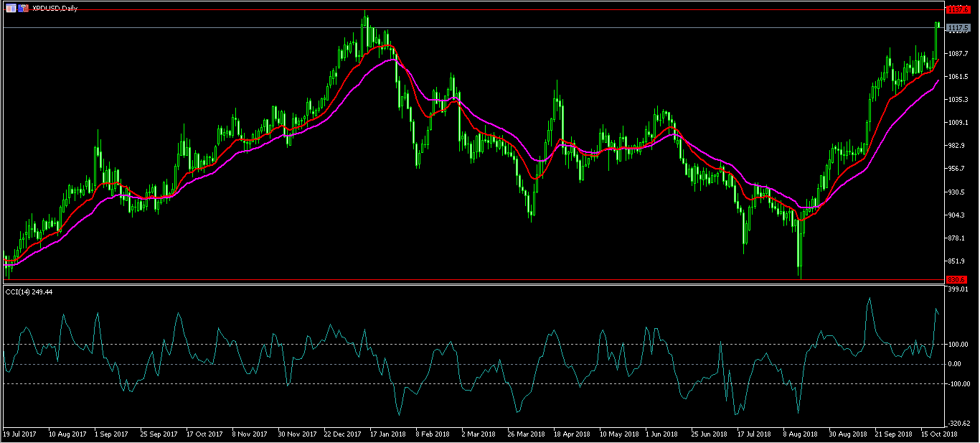Click the 2 Mar 2018 date label
The width and height of the screenshot is (980, 443).
click(479, 434)
